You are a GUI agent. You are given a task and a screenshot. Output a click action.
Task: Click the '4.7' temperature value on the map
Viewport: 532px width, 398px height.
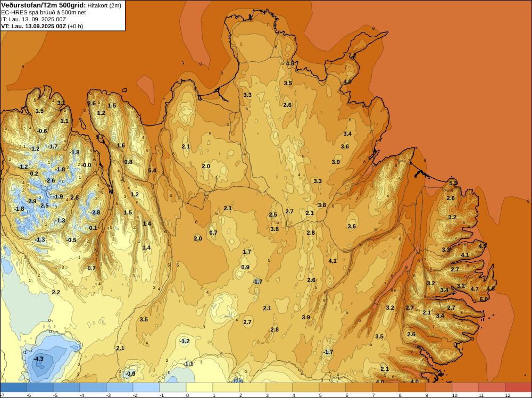pos(475,289)
